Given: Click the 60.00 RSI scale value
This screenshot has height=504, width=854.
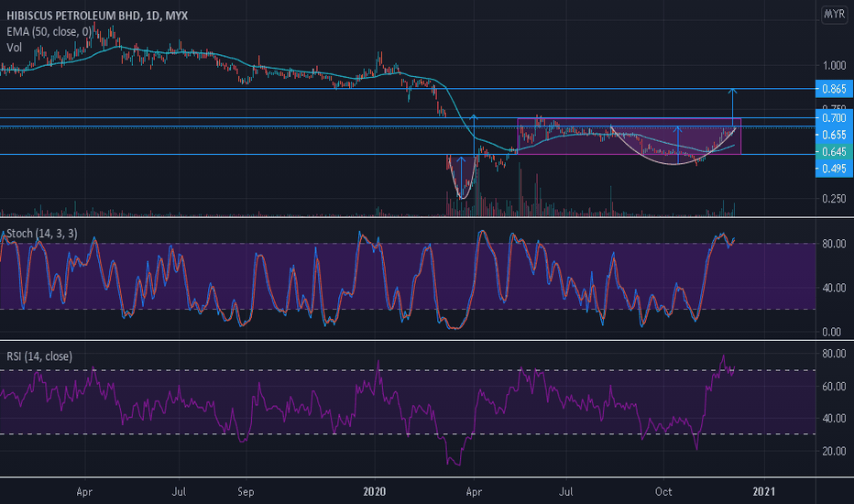Looking at the screenshot, I should pyautogui.click(x=834, y=386).
